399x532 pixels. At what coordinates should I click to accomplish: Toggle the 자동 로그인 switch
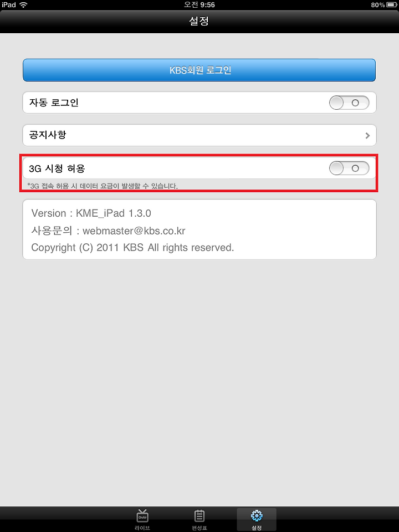[349, 103]
